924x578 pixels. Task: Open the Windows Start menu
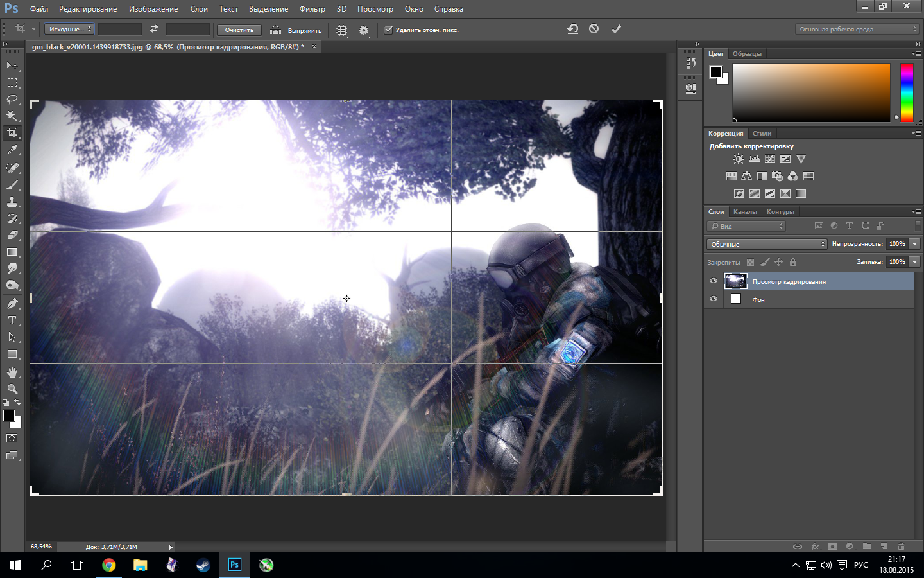pyautogui.click(x=15, y=565)
